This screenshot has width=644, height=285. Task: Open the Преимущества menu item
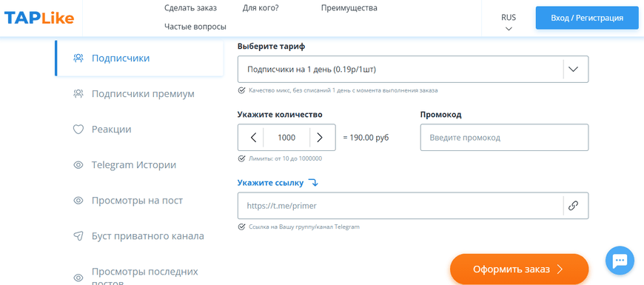[349, 8]
